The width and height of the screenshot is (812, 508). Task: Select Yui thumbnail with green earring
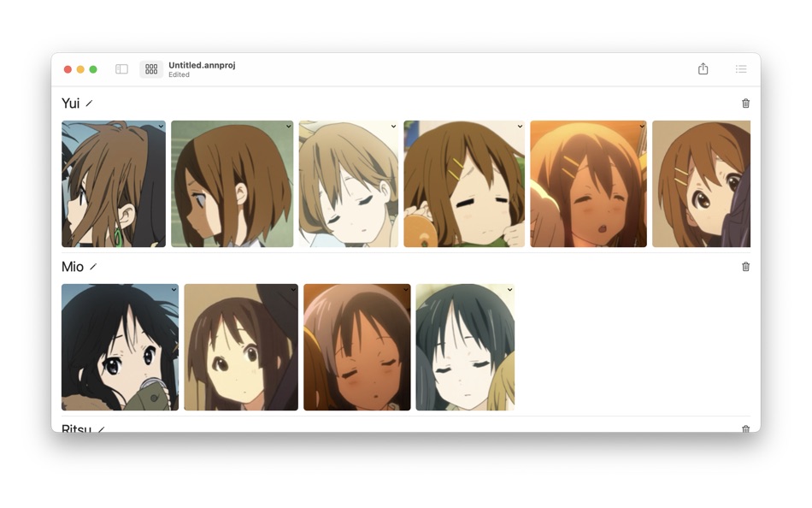114,184
